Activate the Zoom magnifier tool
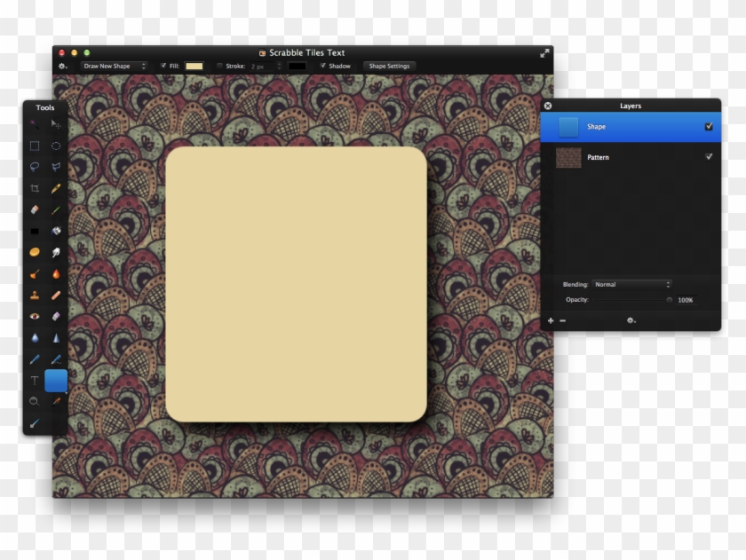Viewport: 746px width, 560px height. (x=35, y=401)
